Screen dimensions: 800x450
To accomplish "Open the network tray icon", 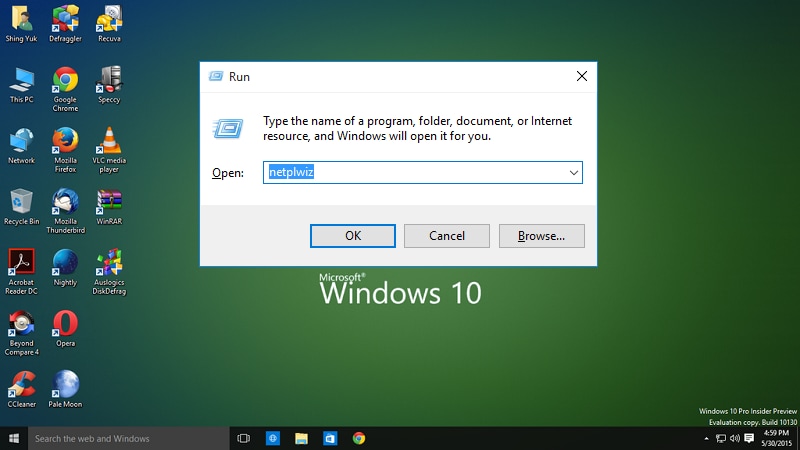I will [x=720, y=438].
